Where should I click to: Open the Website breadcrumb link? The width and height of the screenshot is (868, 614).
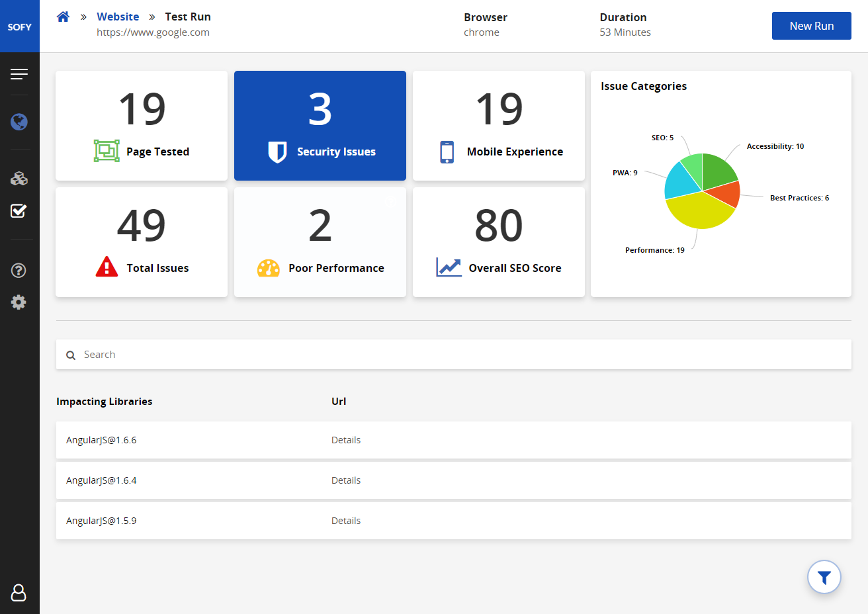pyautogui.click(x=118, y=17)
